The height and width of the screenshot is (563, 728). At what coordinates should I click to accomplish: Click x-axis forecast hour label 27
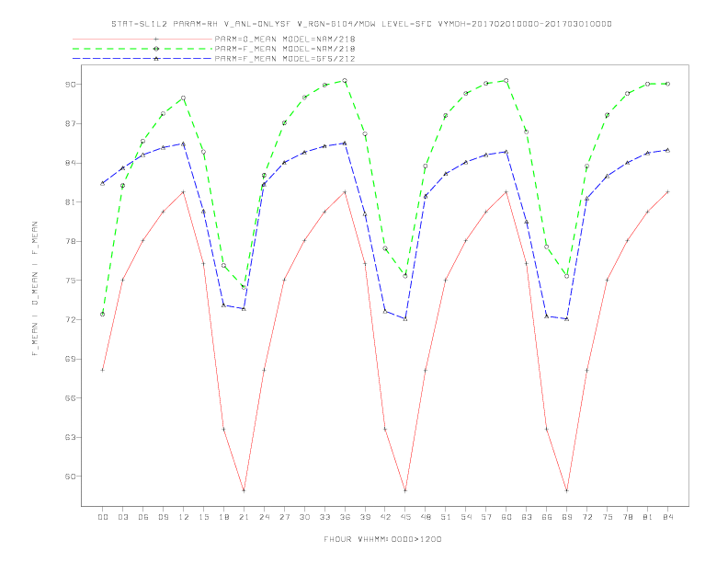click(x=284, y=517)
